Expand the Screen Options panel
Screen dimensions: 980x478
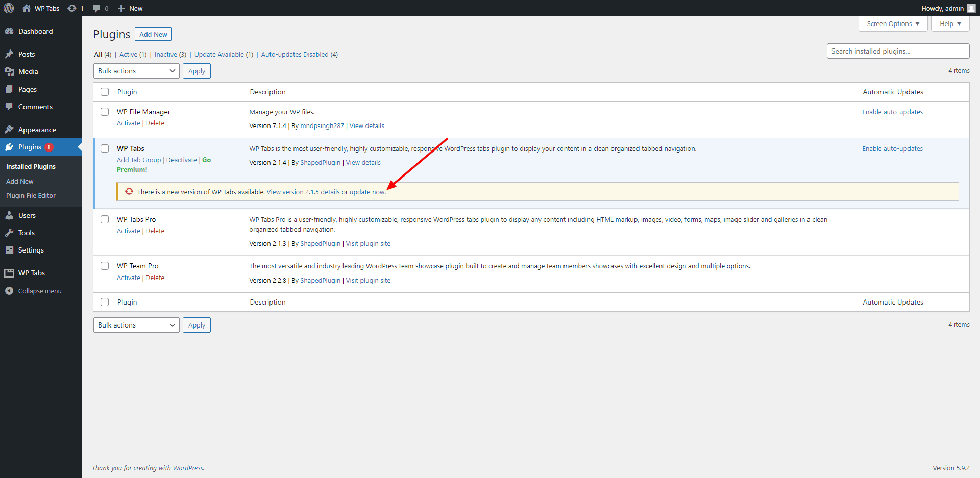[x=893, y=24]
